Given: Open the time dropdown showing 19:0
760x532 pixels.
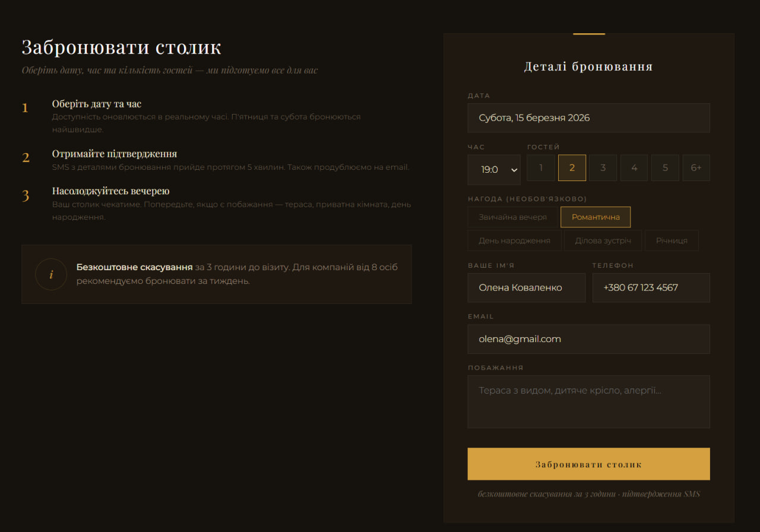Looking at the screenshot, I should pyautogui.click(x=494, y=170).
